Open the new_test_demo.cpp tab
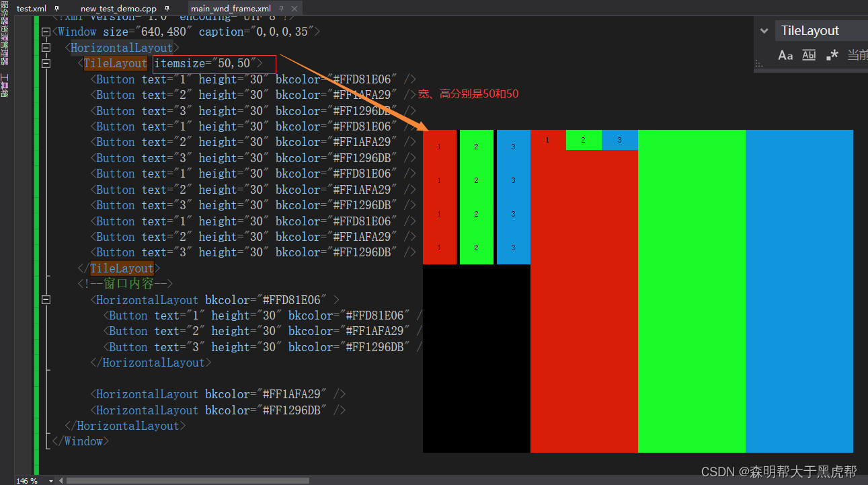868x485 pixels. click(x=118, y=8)
